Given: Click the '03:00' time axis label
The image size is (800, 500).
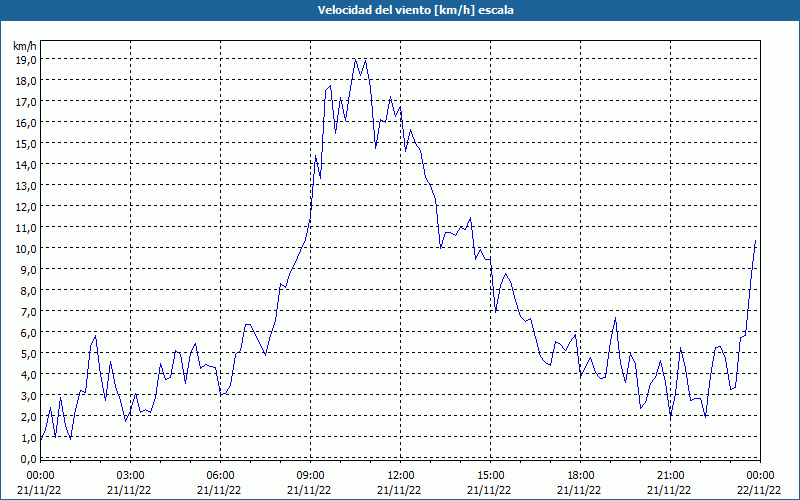Looking at the screenshot, I should (x=131, y=476).
